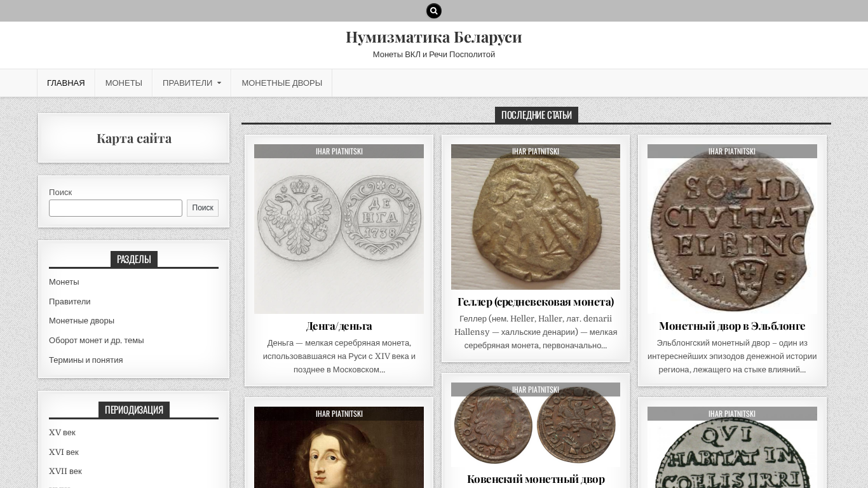Select XVI век in Периодизация list
868x488 pixels.
(x=64, y=452)
